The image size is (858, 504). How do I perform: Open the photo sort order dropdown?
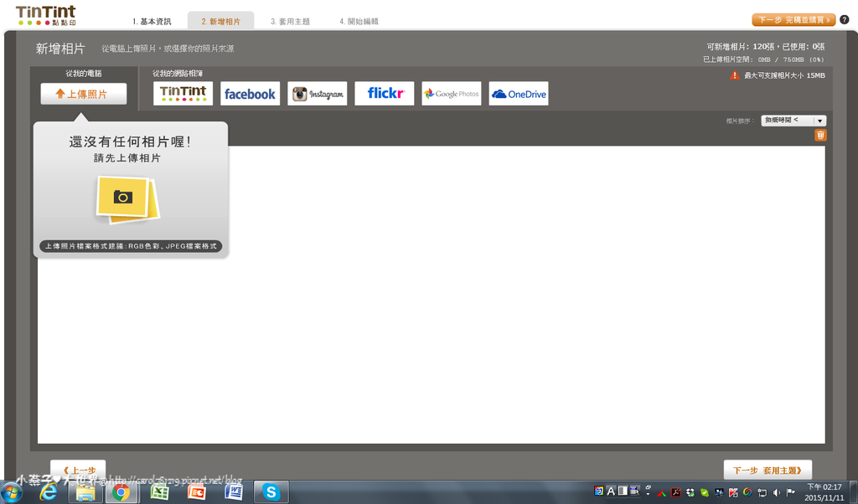tap(793, 121)
